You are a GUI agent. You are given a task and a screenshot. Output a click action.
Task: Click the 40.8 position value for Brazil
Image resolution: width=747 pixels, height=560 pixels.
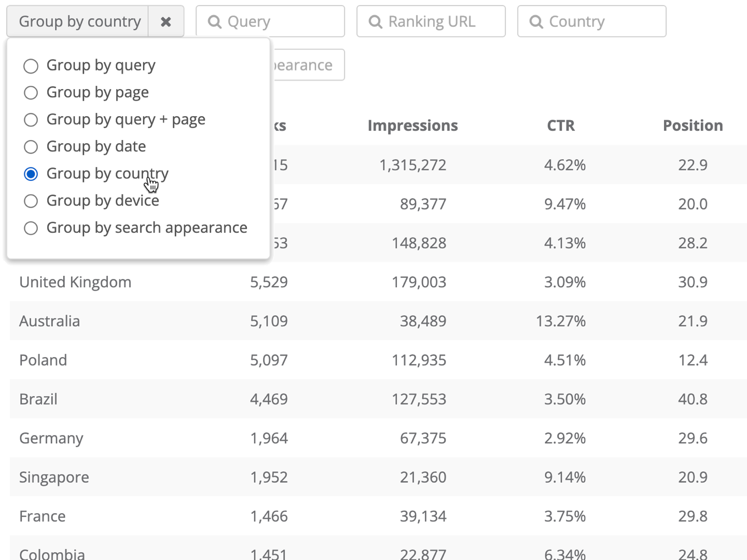point(693,399)
